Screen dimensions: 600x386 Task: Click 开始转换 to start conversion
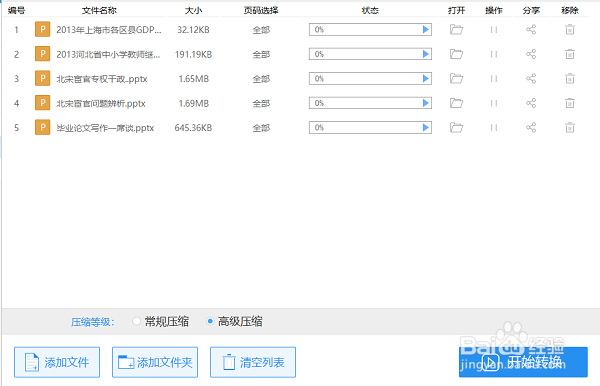pyautogui.click(x=523, y=362)
